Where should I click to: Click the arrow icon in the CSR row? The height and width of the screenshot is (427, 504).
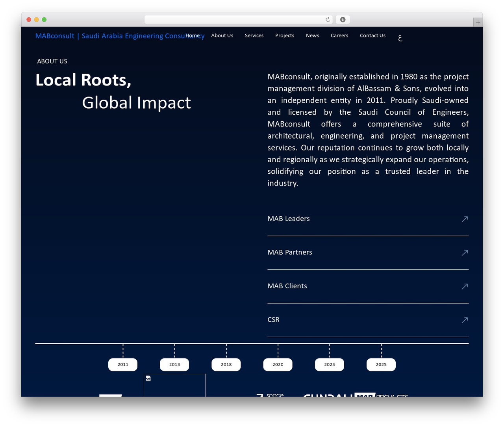pyautogui.click(x=465, y=320)
